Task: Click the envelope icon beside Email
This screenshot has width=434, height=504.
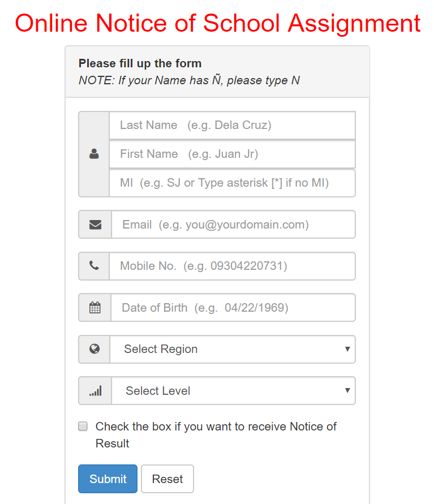Action: tap(95, 225)
